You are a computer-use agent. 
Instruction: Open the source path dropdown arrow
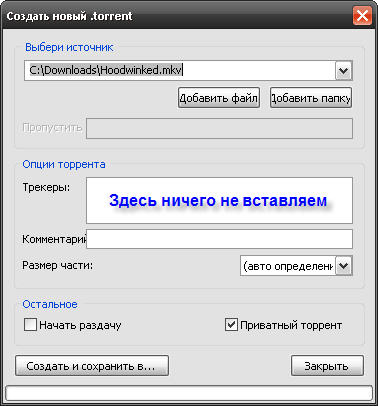tap(343, 71)
